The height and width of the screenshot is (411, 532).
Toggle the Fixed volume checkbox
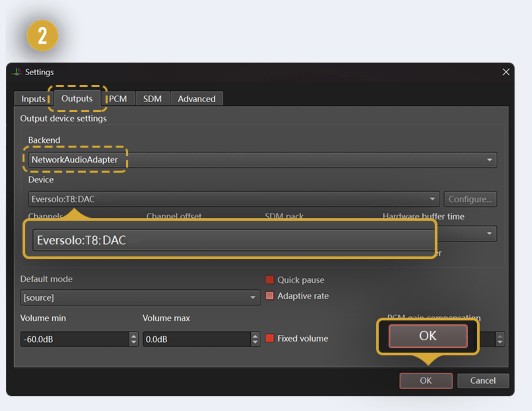(x=269, y=338)
